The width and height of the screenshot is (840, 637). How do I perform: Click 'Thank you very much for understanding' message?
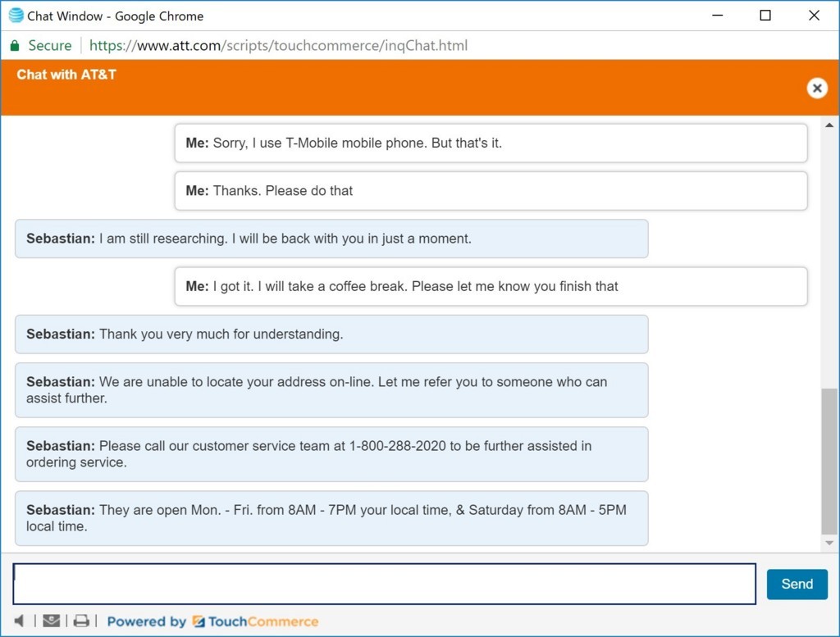click(x=331, y=334)
